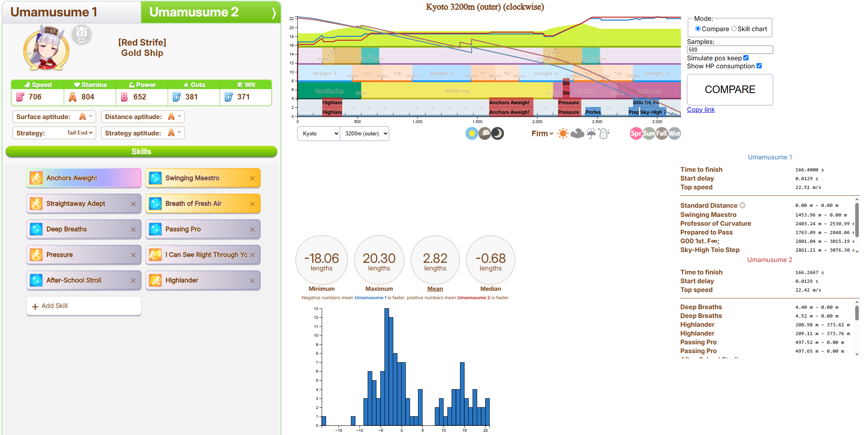This screenshot has height=435, width=868.
Task: Remove the Breath of Fresh Air skill
Action: click(252, 204)
